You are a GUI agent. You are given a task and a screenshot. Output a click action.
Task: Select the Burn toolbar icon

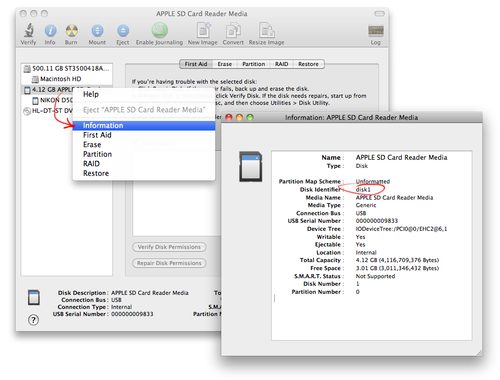(x=71, y=31)
